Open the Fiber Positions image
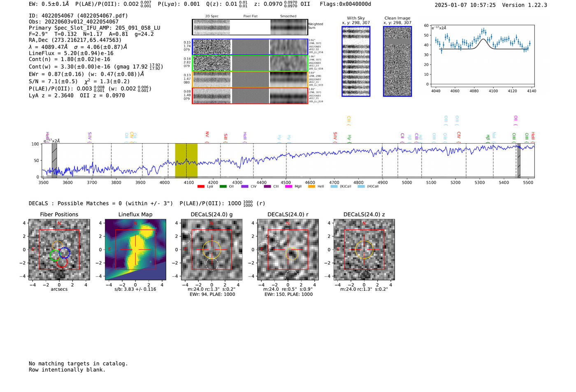The image size is (576, 392). [x=59, y=249]
